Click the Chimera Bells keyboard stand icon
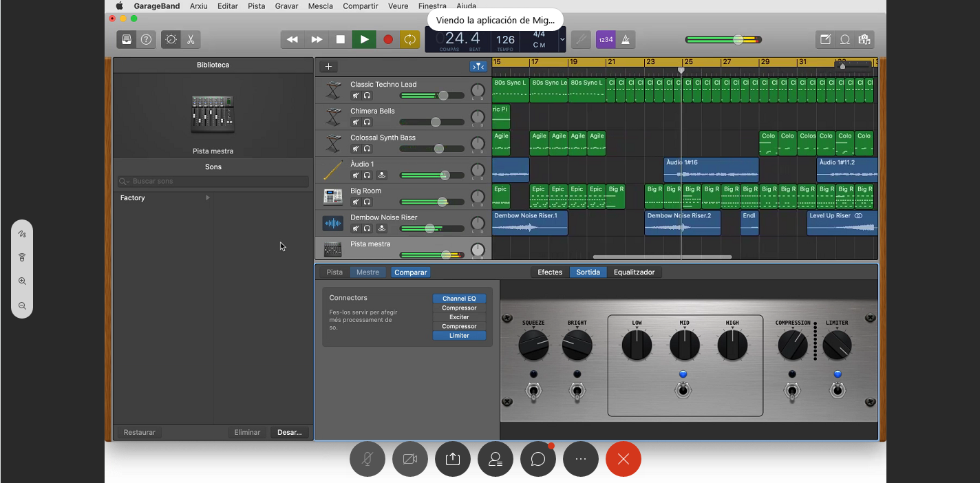 click(334, 117)
